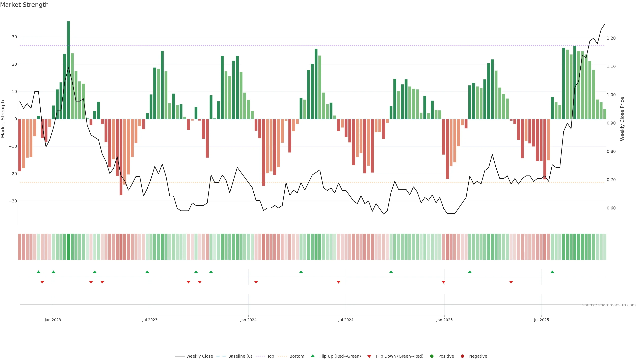Image resolution: width=644 pixels, height=362 pixels.
Task: Click the darkest green heat strip cell
Action: (x=68, y=247)
